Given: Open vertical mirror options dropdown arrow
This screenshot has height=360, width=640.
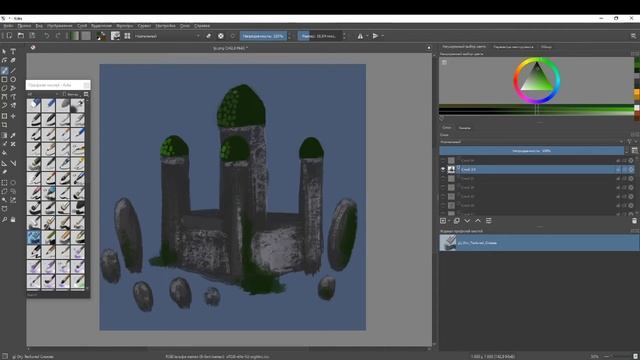Looking at the screenshot, I should (x=382, y=36).
